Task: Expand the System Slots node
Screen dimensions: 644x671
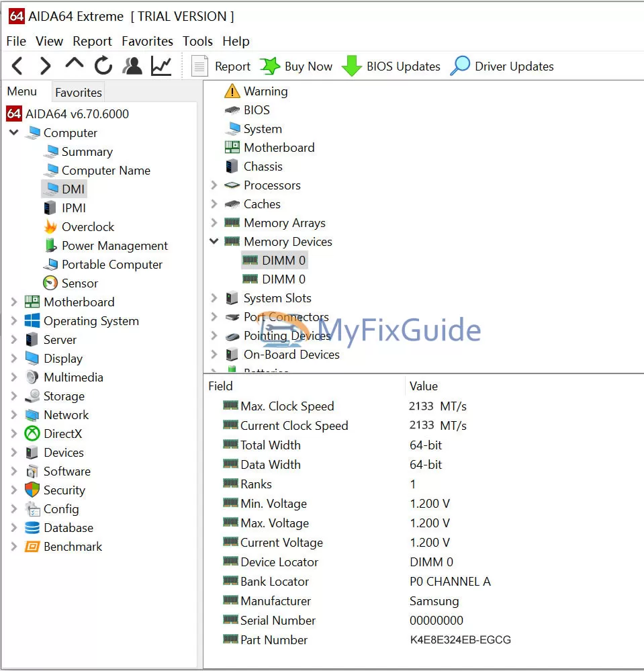Action: 214,298
